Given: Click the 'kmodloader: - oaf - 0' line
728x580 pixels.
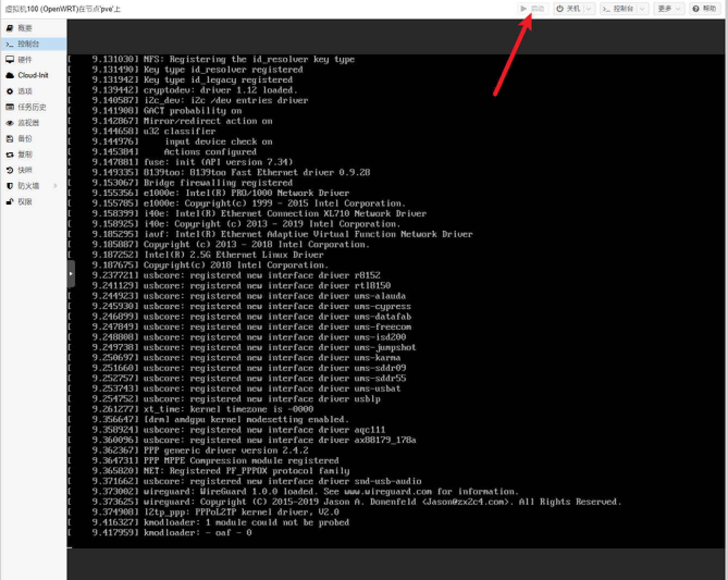Looking at the screenshot, I should 198,533.
